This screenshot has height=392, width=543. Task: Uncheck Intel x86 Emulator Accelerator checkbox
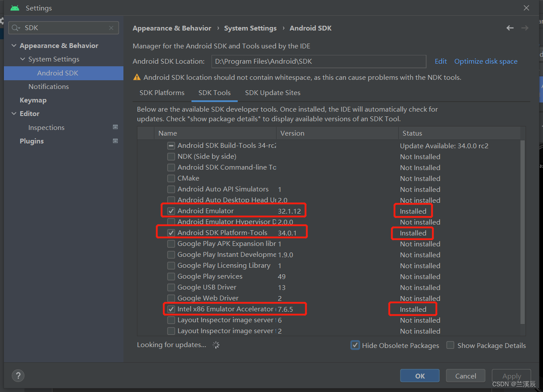(171, 309)
